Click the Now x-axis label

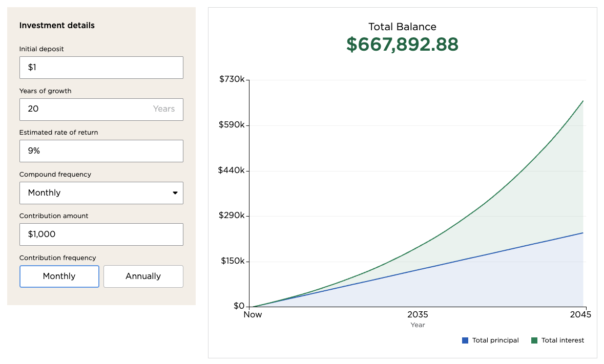[x=253, y=315]
